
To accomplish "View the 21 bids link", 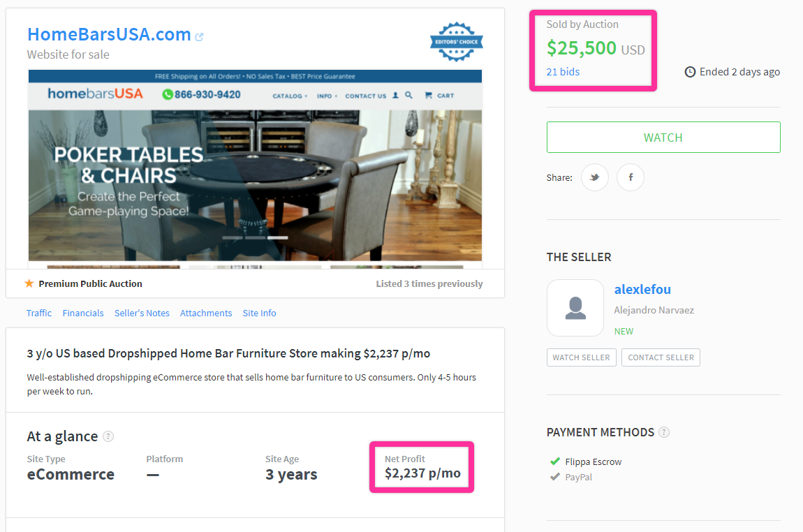I will pos(563,72).
